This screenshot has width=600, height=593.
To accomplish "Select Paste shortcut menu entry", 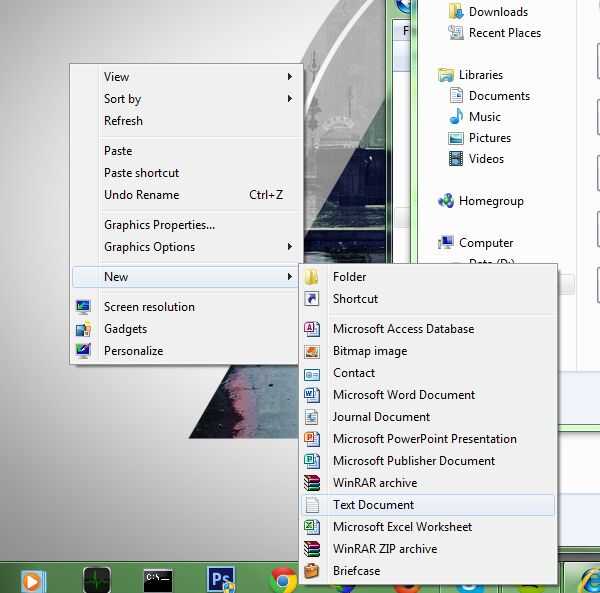I will [x=185, y=173].
